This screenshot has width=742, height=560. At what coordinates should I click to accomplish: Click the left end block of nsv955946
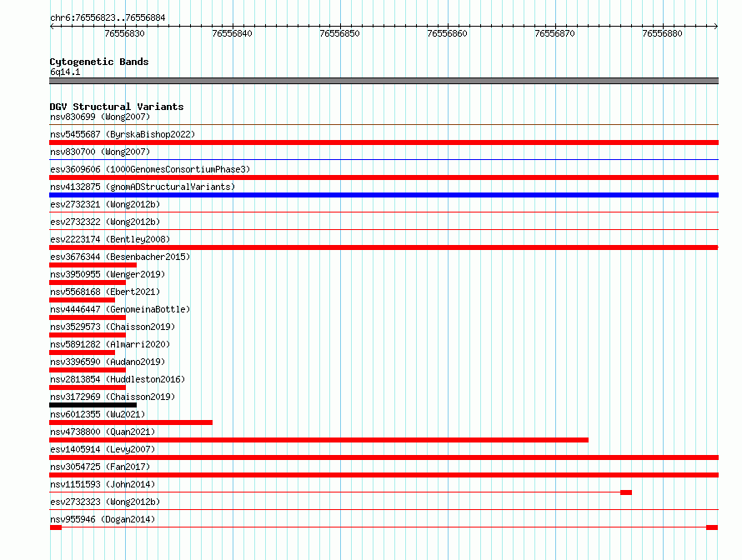[55, 527]
